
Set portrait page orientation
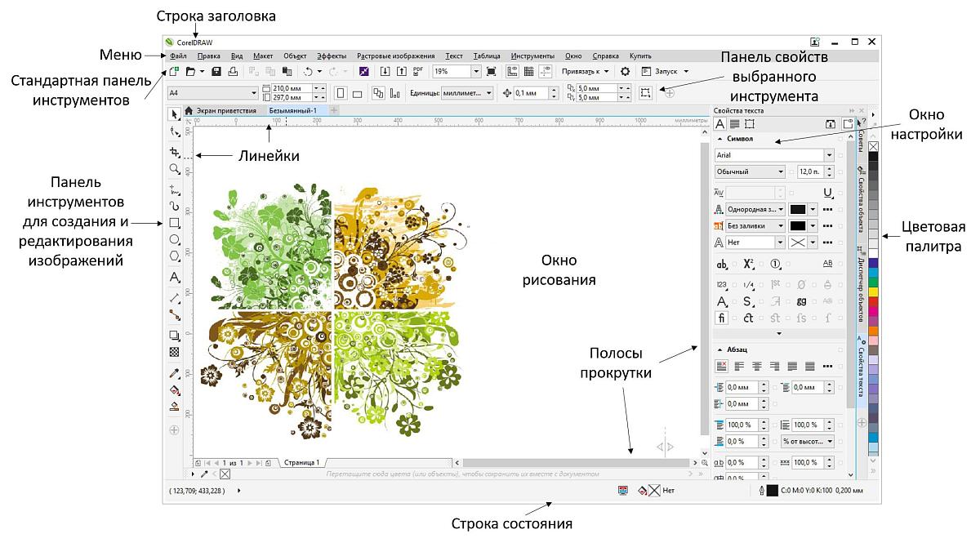coord(341,93)
